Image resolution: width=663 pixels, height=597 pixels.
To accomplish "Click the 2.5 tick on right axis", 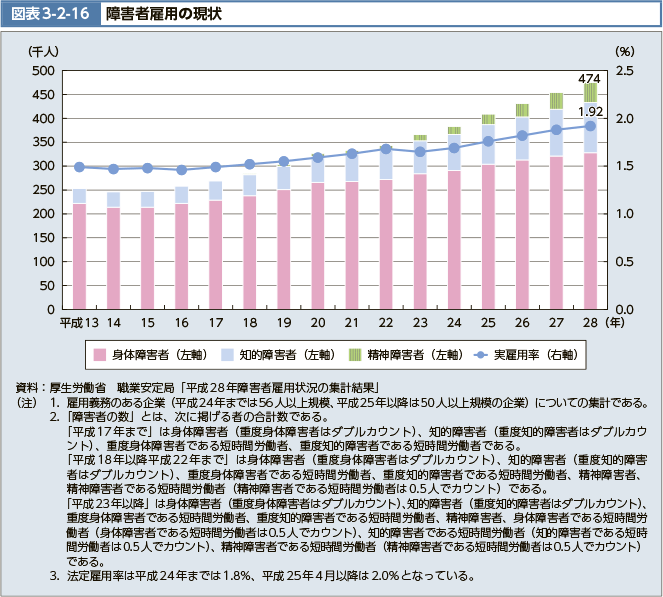I will [624, 71].
